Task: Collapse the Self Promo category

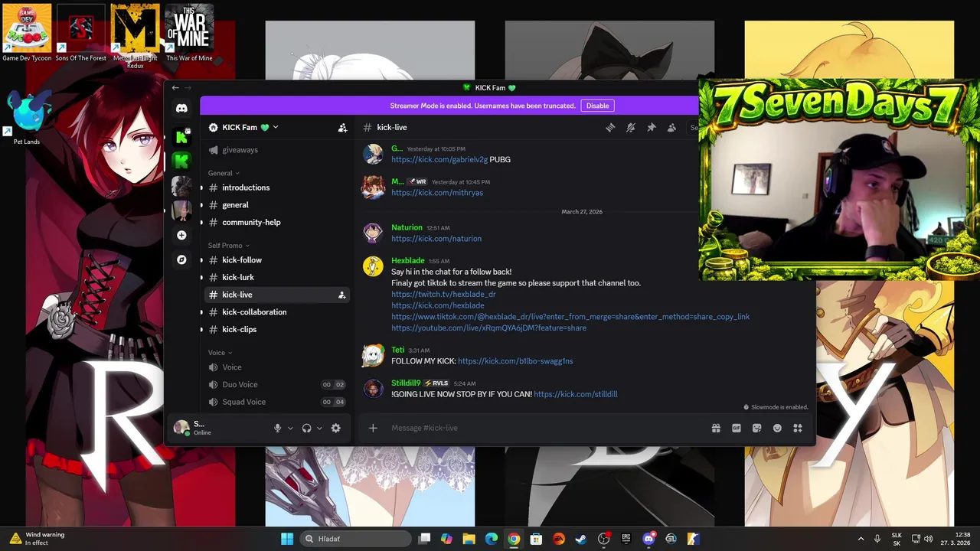Action: tap(229, 246)
